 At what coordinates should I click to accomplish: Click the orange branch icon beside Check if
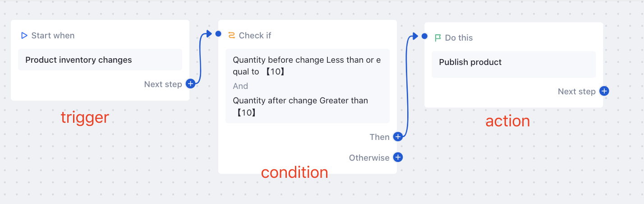[232, 35]
